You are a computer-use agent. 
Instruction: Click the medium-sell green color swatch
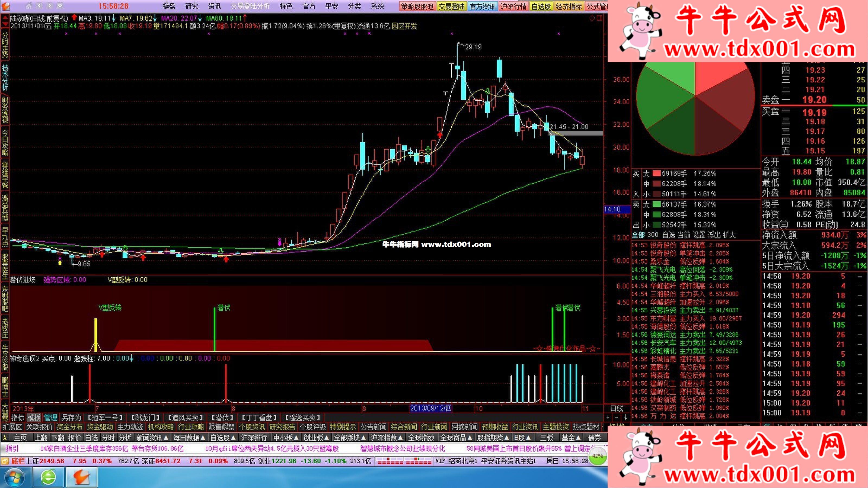coord(656,214)
